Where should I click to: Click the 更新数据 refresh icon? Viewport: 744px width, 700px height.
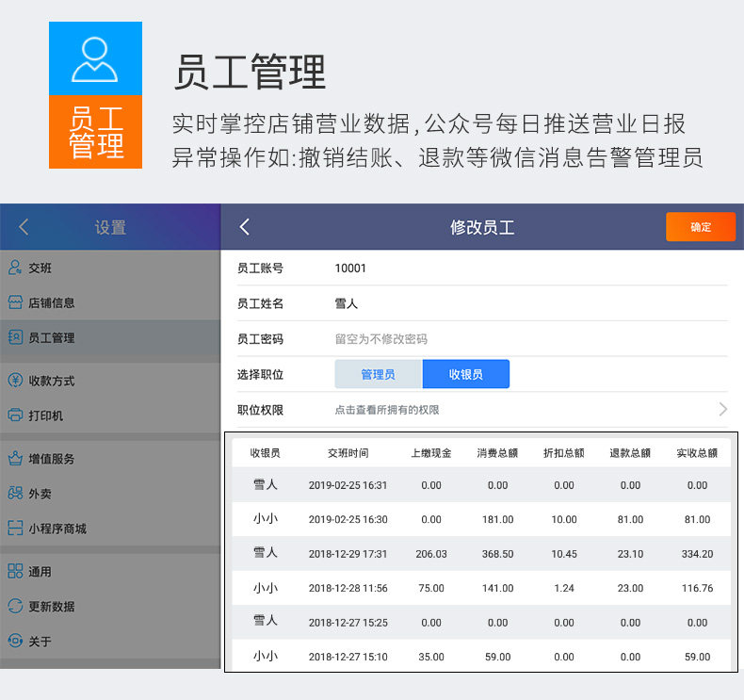(15, 606)
